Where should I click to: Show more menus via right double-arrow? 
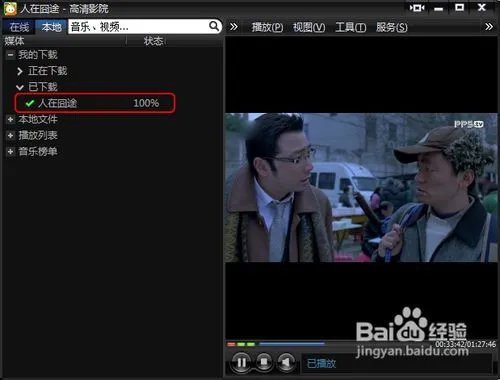click(489, 27)
